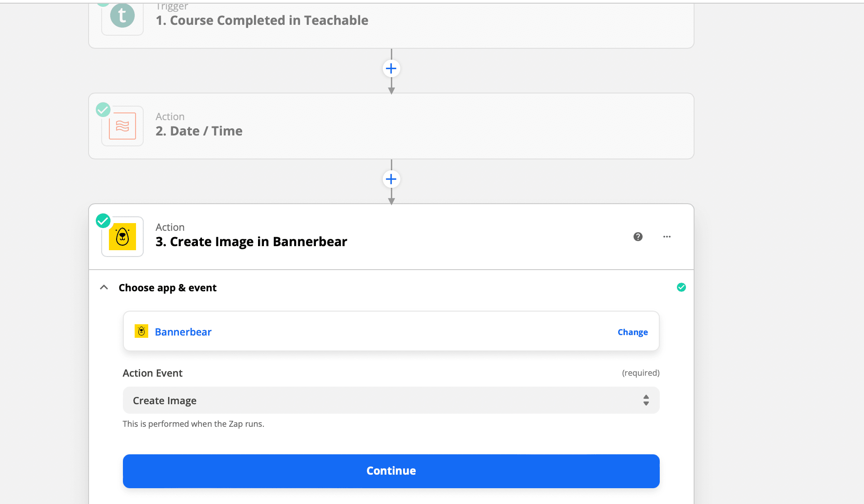Click the large Bannerbear bear icon
The image size is (864, 504).
tap(122, 237)
